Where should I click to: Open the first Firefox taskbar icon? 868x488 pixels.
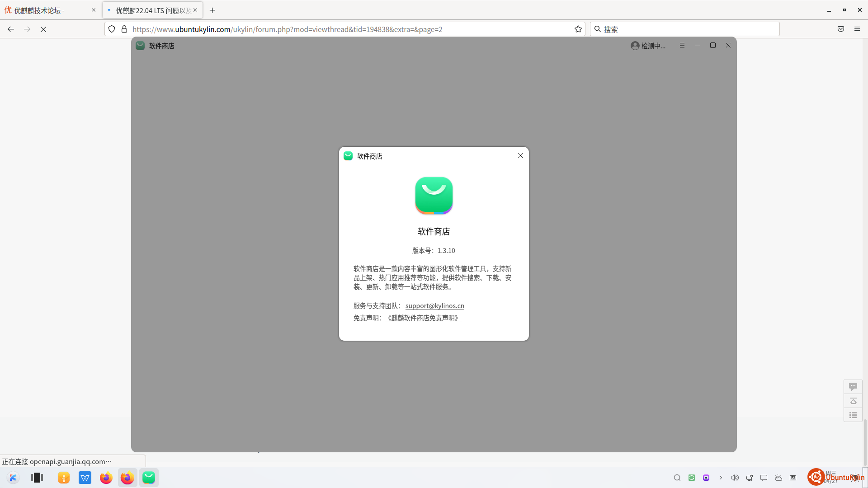tap(106, 478)
